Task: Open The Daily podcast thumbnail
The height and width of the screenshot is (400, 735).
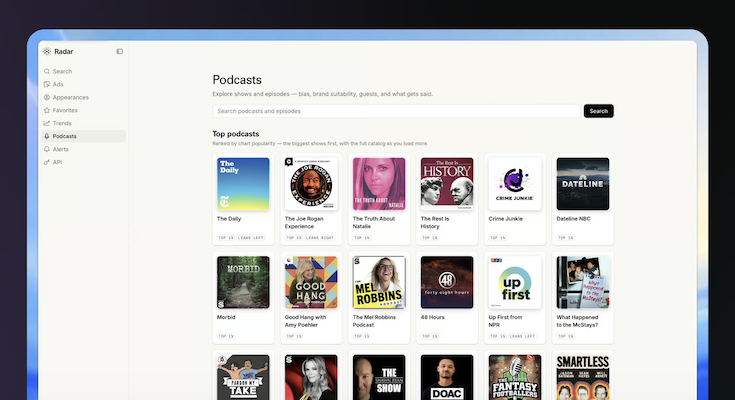Action: tap(243, 184)
